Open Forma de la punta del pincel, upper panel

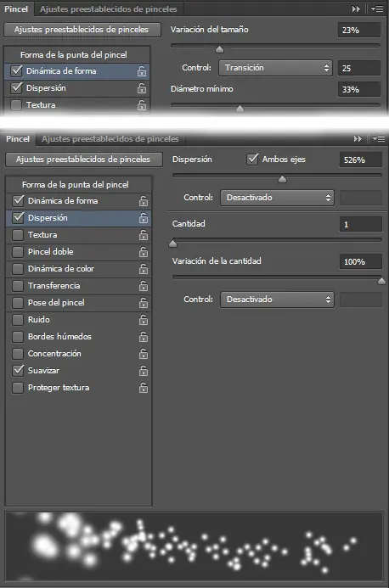(77, 55)
